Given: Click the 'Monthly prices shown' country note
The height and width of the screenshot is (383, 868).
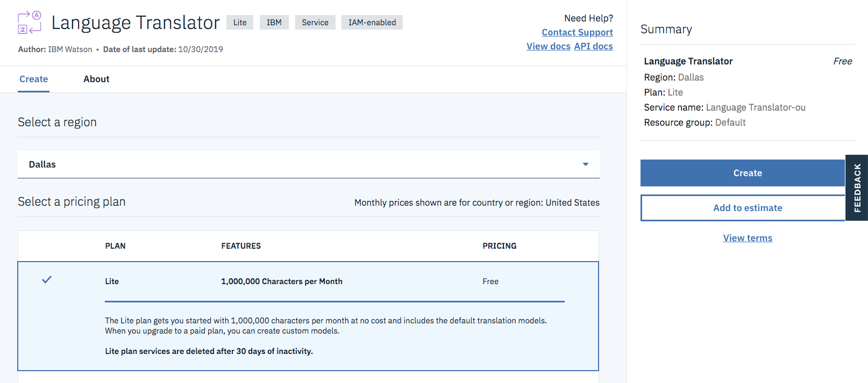Looking at the screenshot, I should [x=477, y=203].
